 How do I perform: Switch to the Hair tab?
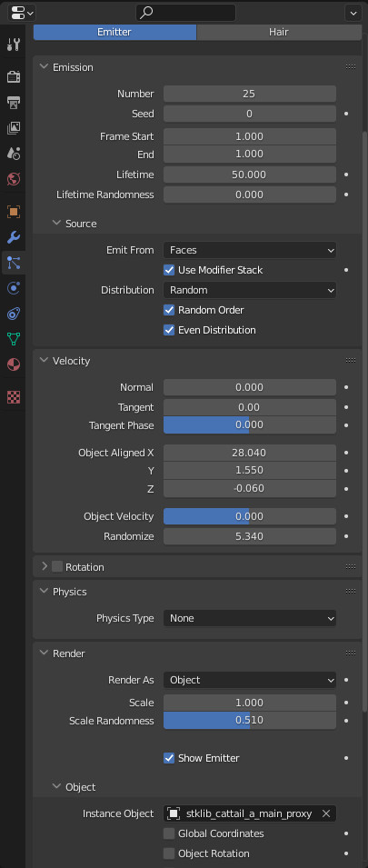(279, 32)
